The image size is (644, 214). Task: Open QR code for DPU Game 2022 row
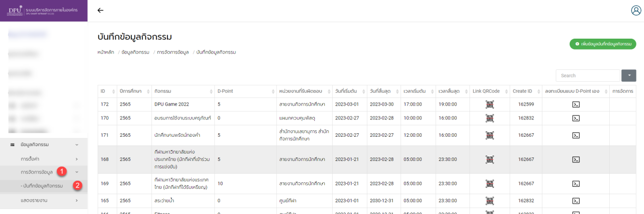[x=490, y=105]
